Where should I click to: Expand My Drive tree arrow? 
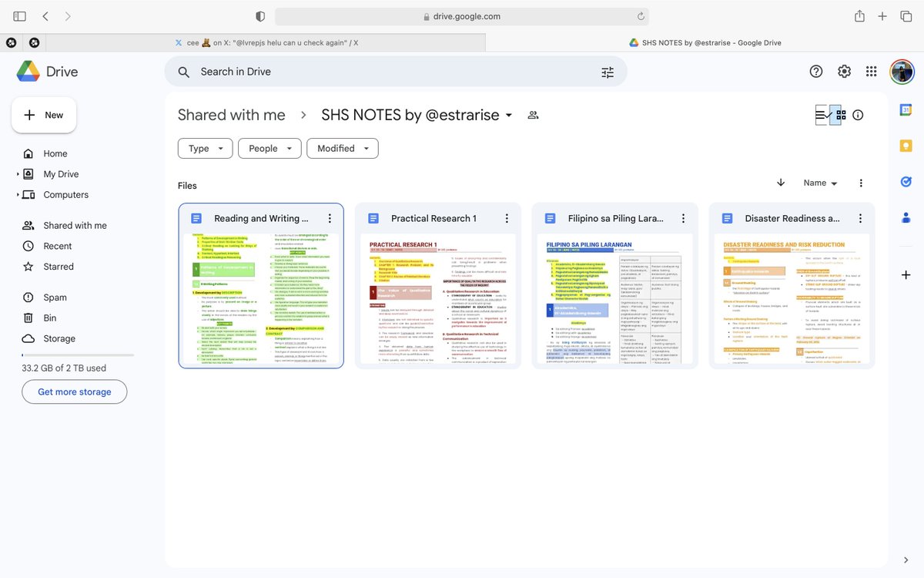[17, 174]
